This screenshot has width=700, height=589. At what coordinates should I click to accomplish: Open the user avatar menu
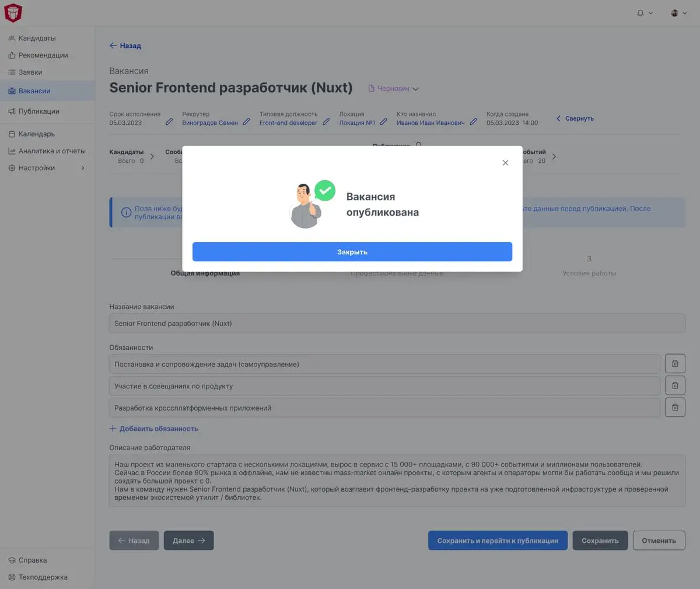tap(678, 13)
